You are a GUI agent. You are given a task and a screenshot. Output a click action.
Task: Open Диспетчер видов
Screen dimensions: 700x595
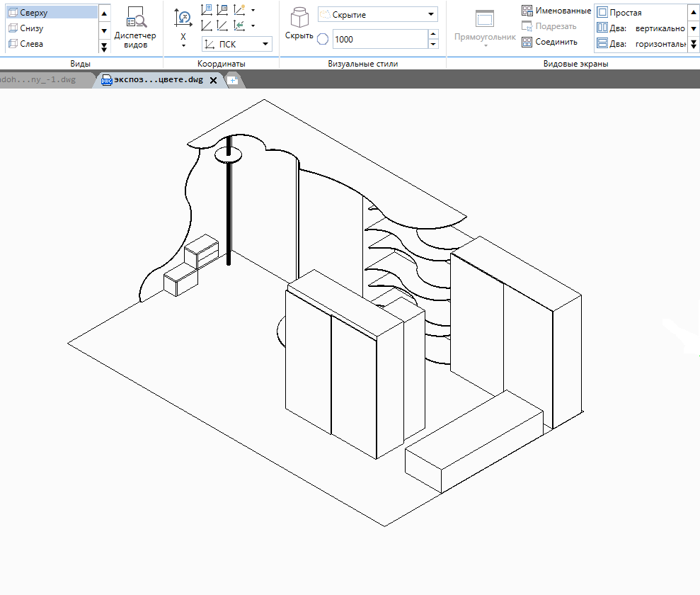coord(135,28)
